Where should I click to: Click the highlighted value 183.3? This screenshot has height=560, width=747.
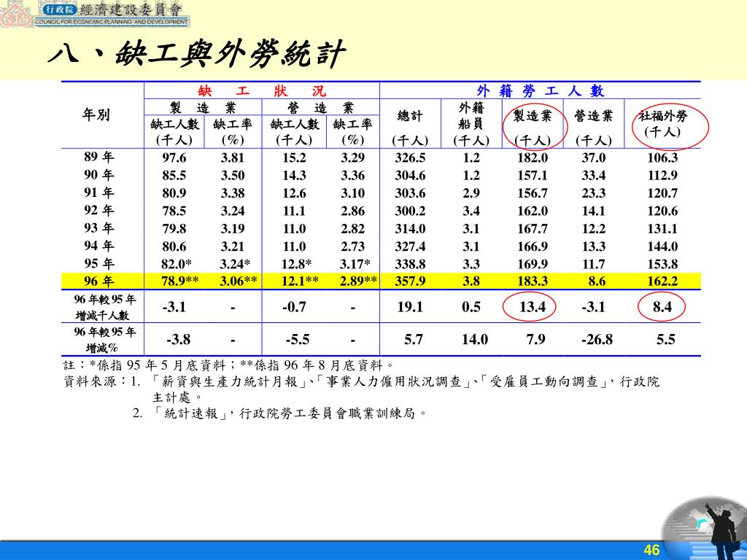point(533,281)
